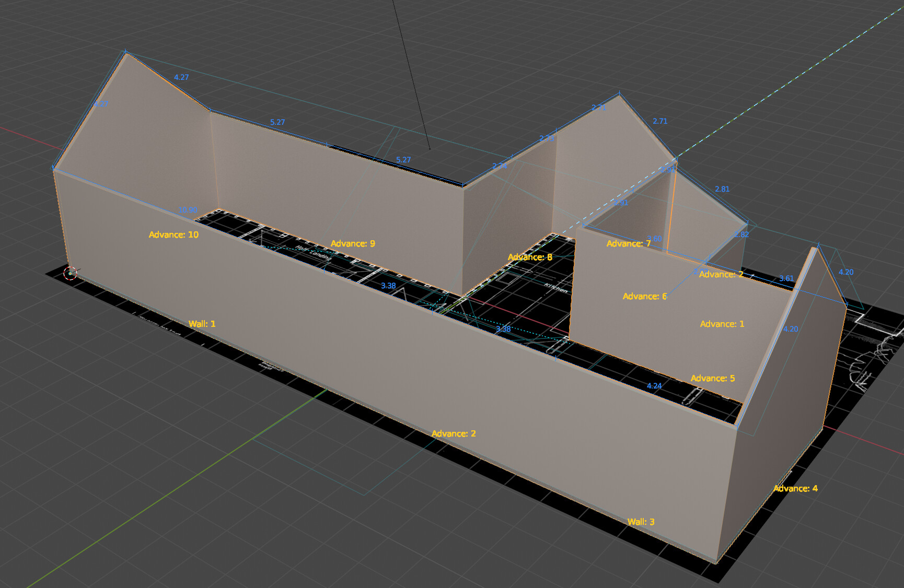Click the 'Wall: 3' label

(x=641, y=522)
